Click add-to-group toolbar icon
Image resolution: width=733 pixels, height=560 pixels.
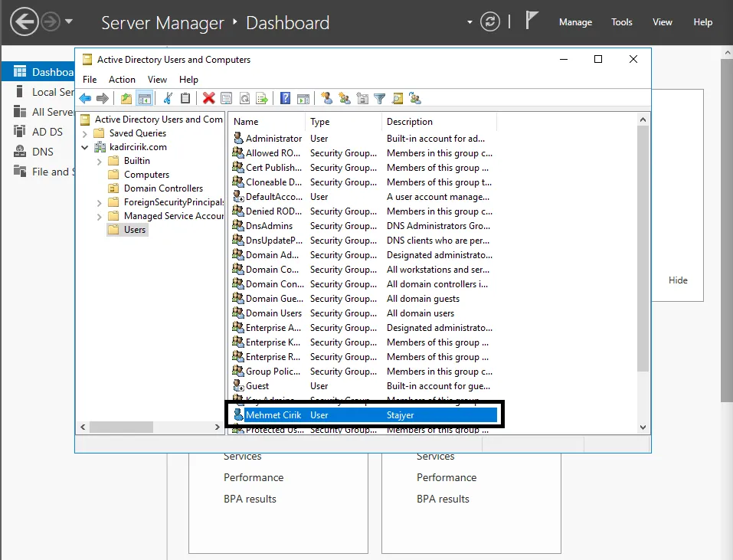pyautogui.click(x=414, y=99)
